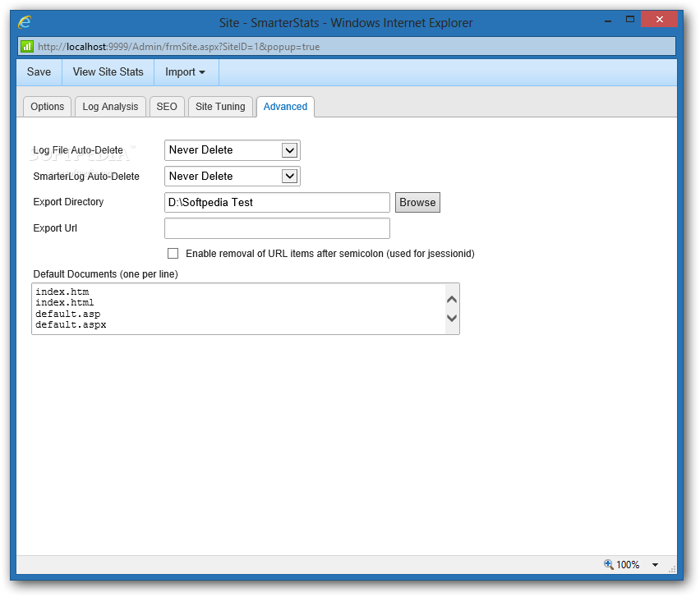Click inside the Default Documents textarea
This screenshot has width=700, height=597.
(246, 309)
